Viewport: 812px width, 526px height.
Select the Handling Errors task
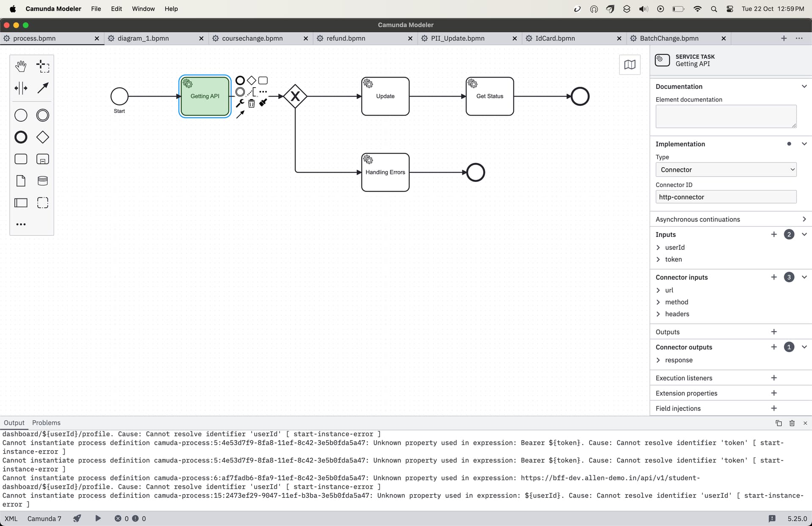[385, 172]
